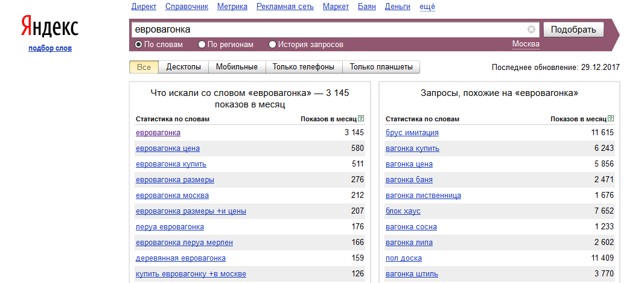644x283 pixels.
Task: Switch to the Только телефоны tab
Action: 304,67
